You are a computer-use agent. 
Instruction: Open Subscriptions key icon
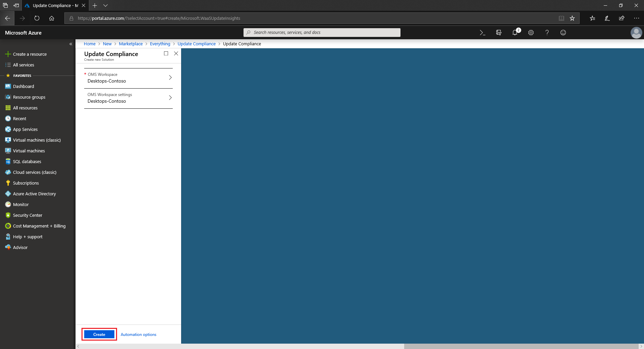[x=8, y=183]
